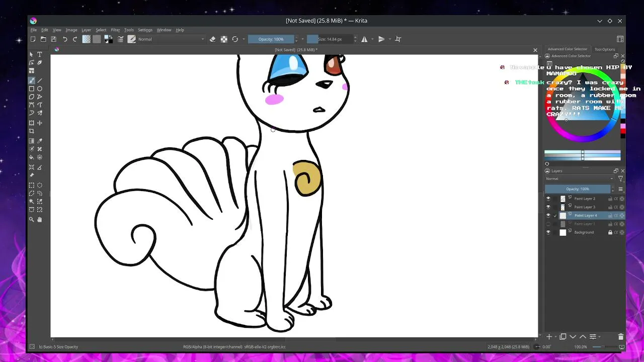The height and width of the screenshot is (362, 644).
Task: Move layer up in the stack
Action: pos(583,337)
